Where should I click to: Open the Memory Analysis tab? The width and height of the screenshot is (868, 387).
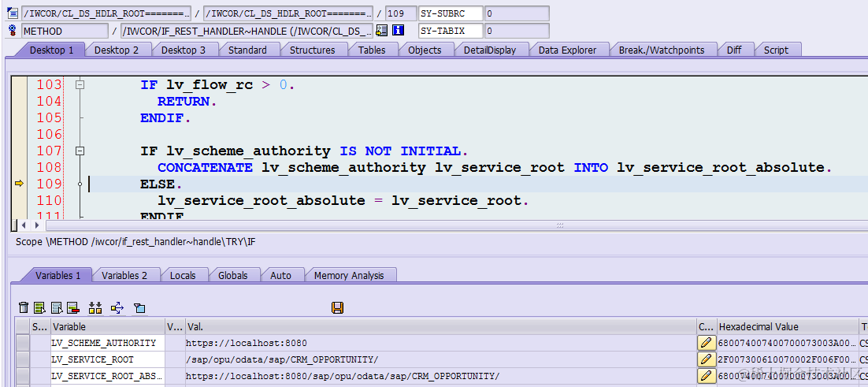[x=349, y=275]
